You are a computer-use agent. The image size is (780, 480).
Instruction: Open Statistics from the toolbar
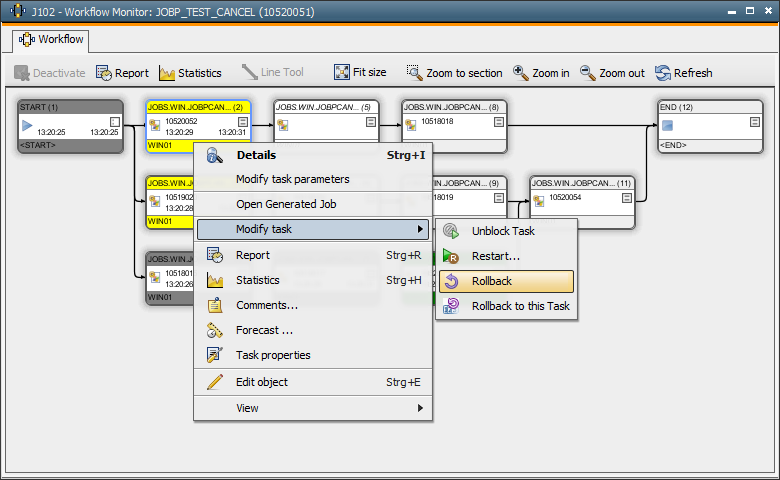pos(168,73)
